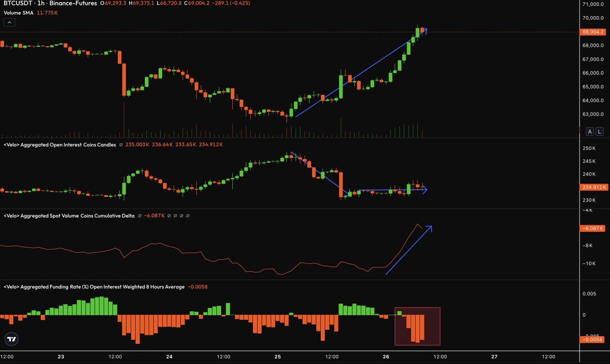Click the high value H69,375.1
This screenshot has height=364, width=610.
coord(141,3)
